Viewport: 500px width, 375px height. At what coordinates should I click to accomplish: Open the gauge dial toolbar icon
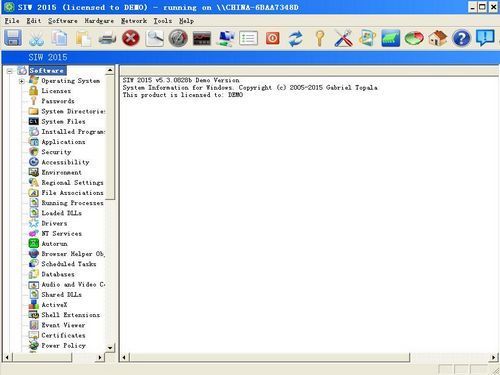[x=178, y=38]
